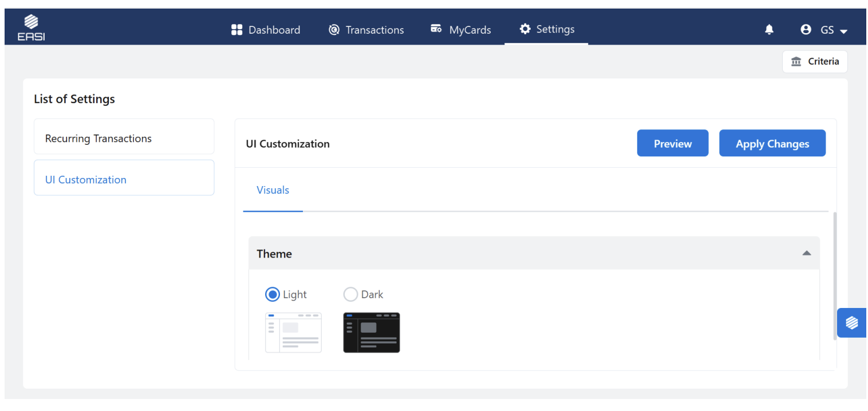Open the floating EASI widget on right edge
Image resolution: width=868 pixels, height=411 pixels.
(x=851, y=323)
